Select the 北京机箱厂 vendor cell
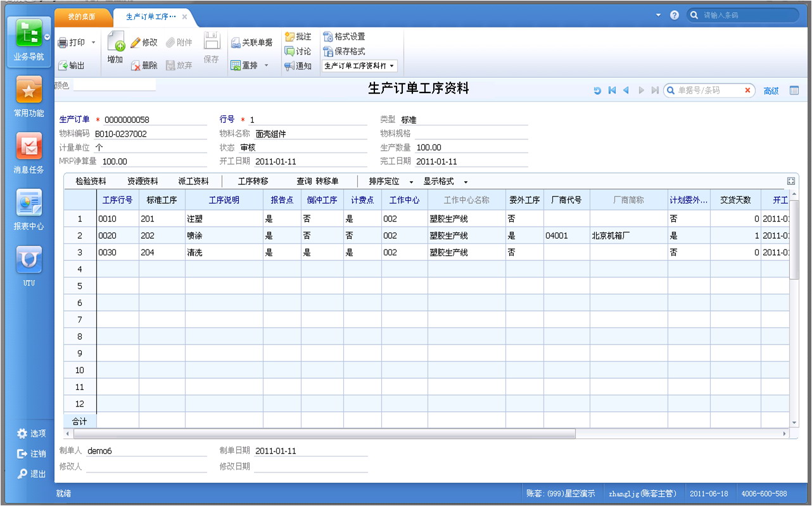Viewport: 812px width, 506px height. (629, 236)
